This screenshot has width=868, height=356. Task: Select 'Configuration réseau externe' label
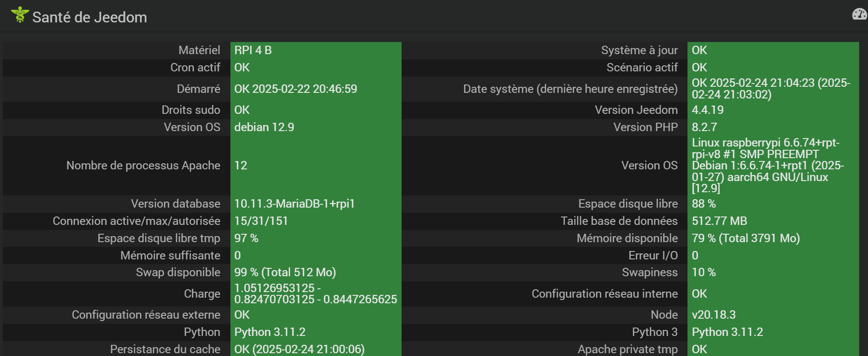click(146, 314)
